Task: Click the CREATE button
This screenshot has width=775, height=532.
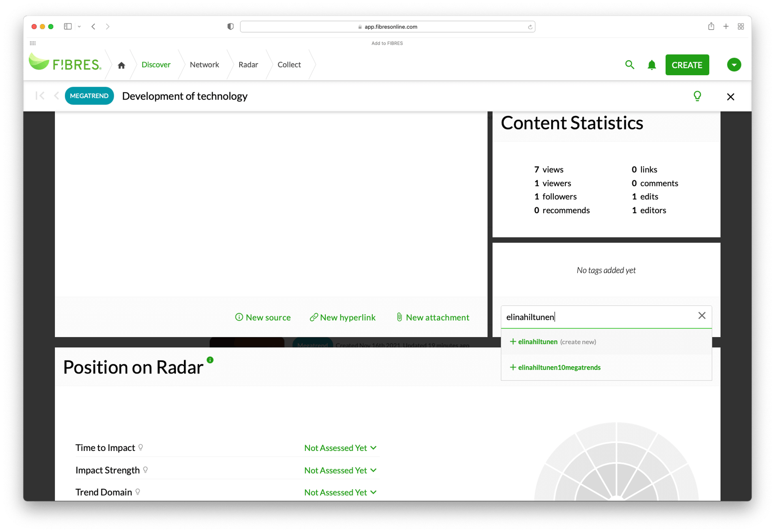Action: tap(687, 65)
